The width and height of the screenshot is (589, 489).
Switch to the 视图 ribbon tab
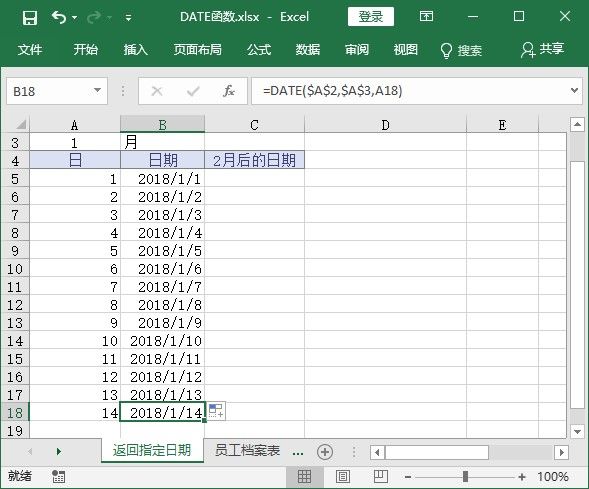pyautogui.click(x=406, y=50)
